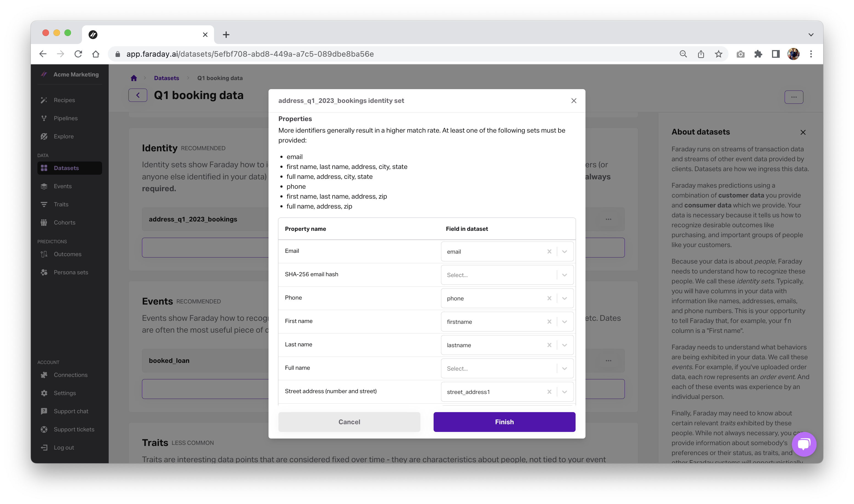Click the Cancel button
The width and height of the screenshot is (854, 504).
tap(349, 422)
